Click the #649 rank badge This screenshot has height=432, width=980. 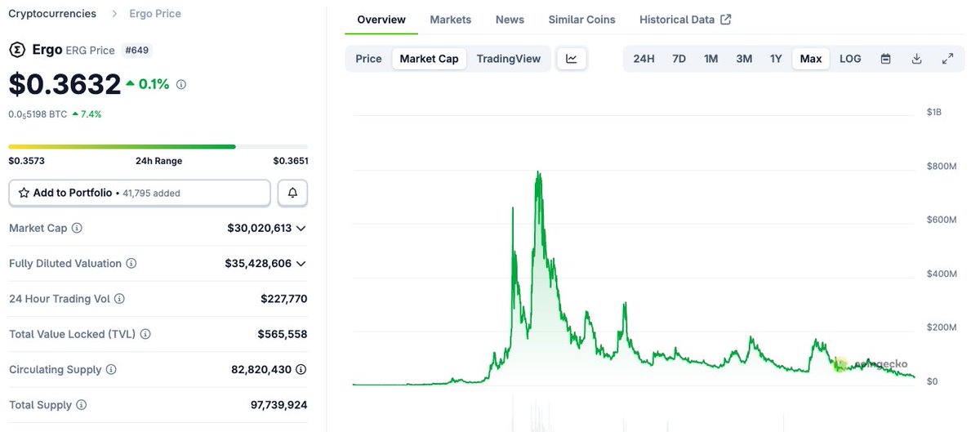(136, 51)
